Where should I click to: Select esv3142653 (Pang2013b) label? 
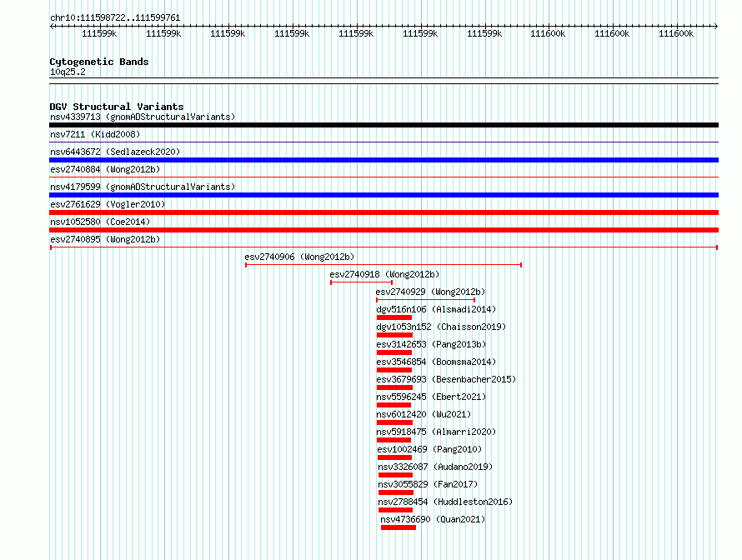[x=431, y=344]
